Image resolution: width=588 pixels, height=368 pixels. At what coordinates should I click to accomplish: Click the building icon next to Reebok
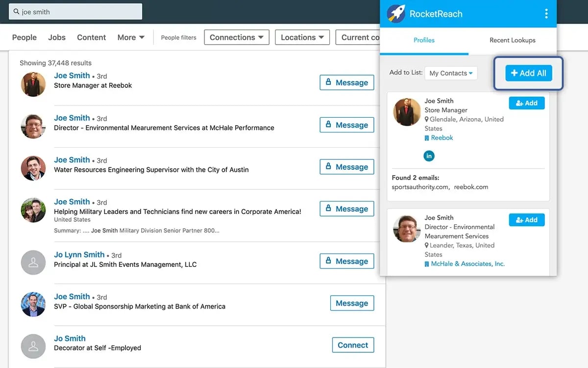[426, 138]
